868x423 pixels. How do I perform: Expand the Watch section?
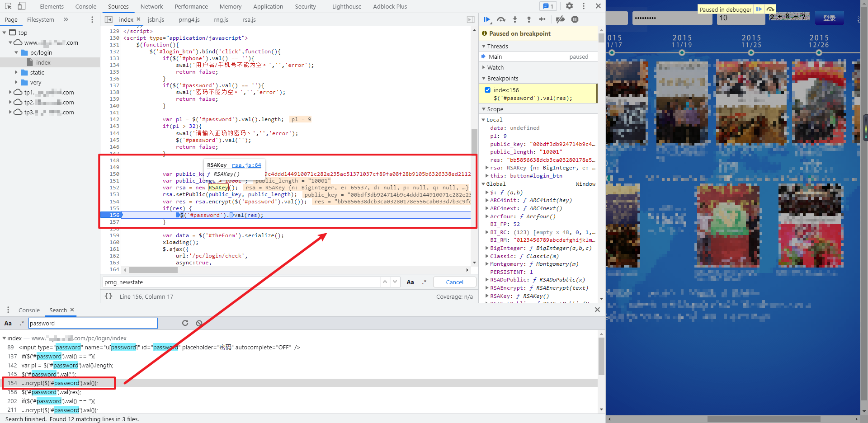(495, 67)
